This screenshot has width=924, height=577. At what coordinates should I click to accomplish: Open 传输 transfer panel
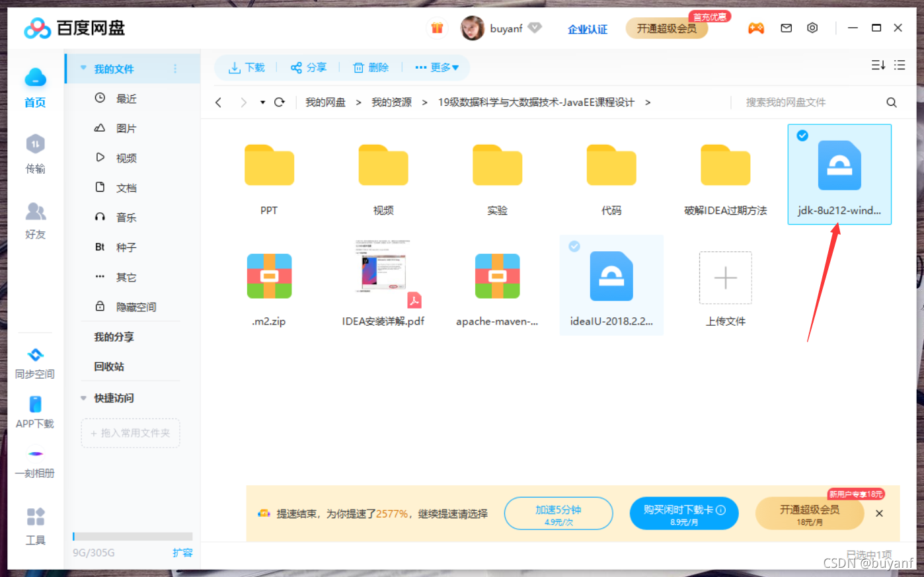pyautogui.click(x=35, y=154)
